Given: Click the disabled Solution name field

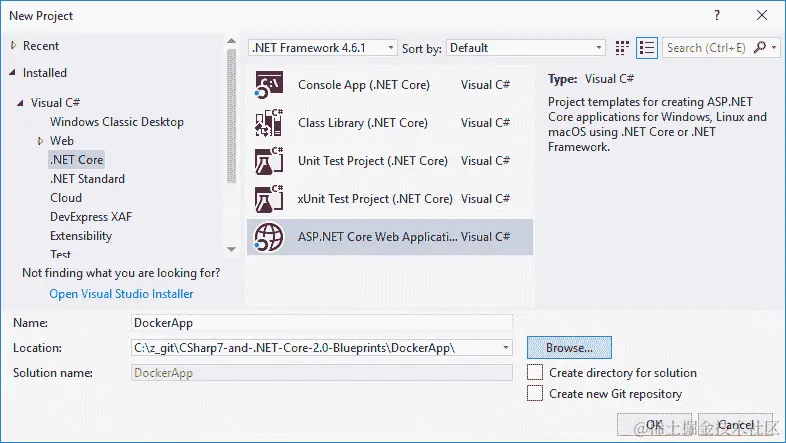Looking at the screenshot, I should (321, 372).
